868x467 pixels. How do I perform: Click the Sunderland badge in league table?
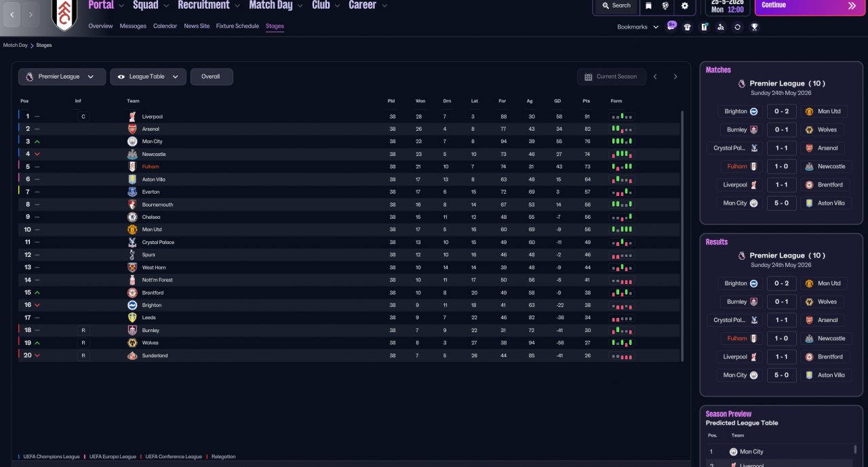coord(132,355)
